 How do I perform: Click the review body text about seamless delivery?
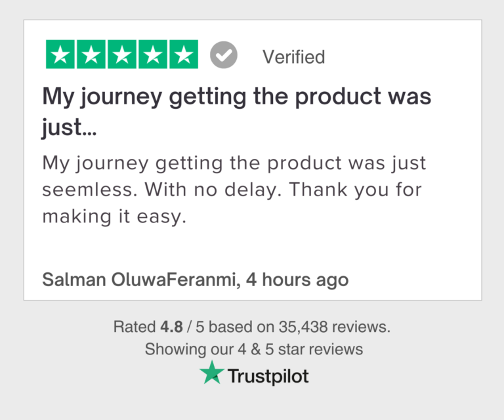tap(234, 163)
